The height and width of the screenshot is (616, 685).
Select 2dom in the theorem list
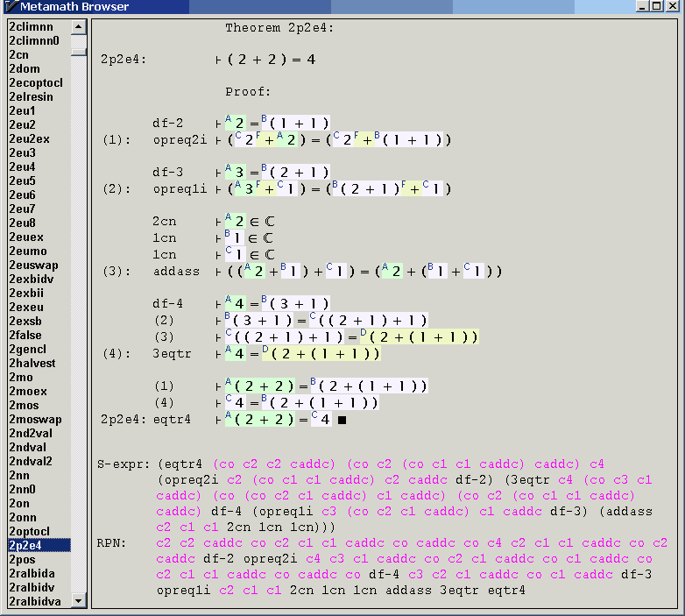click(x=25, y=69)
